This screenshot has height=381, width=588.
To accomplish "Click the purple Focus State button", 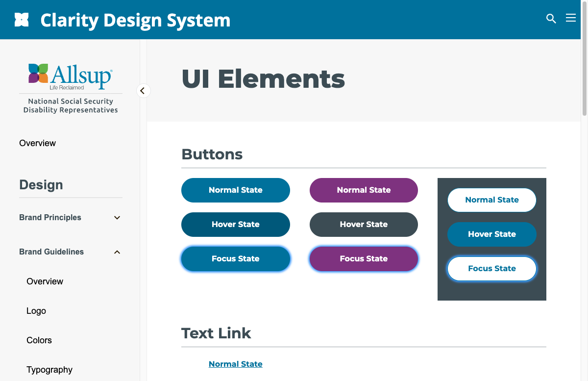I will pos(364,258).
